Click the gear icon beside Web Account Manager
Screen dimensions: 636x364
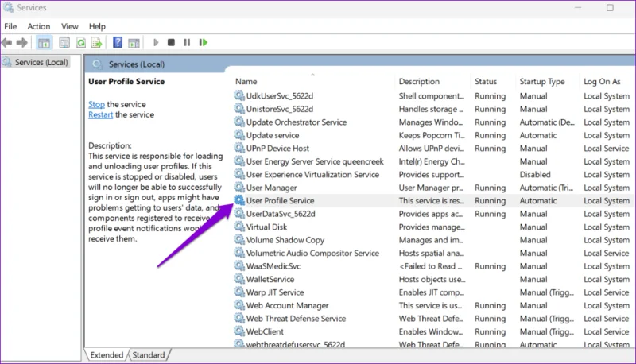point(239,305)
